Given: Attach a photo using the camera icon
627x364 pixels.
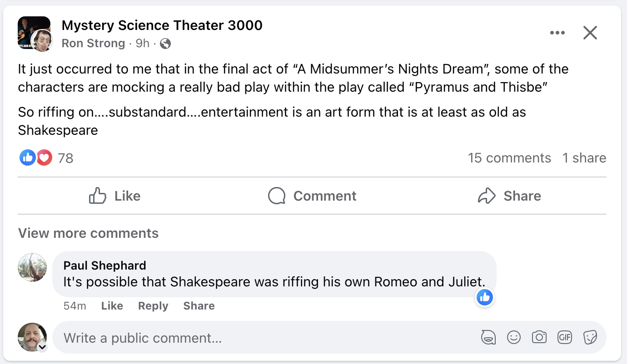Looking at the screenshot, I should [x=539, y=337].
